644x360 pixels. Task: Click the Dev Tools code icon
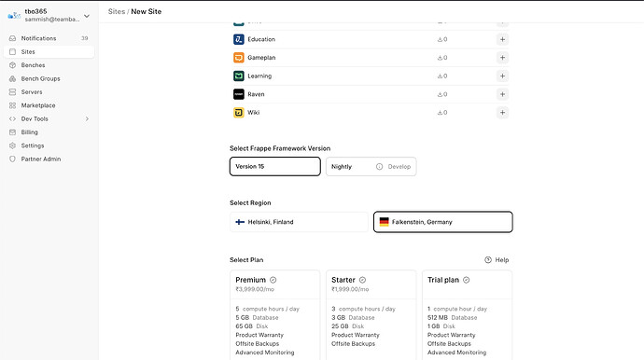tap(12, 119)
